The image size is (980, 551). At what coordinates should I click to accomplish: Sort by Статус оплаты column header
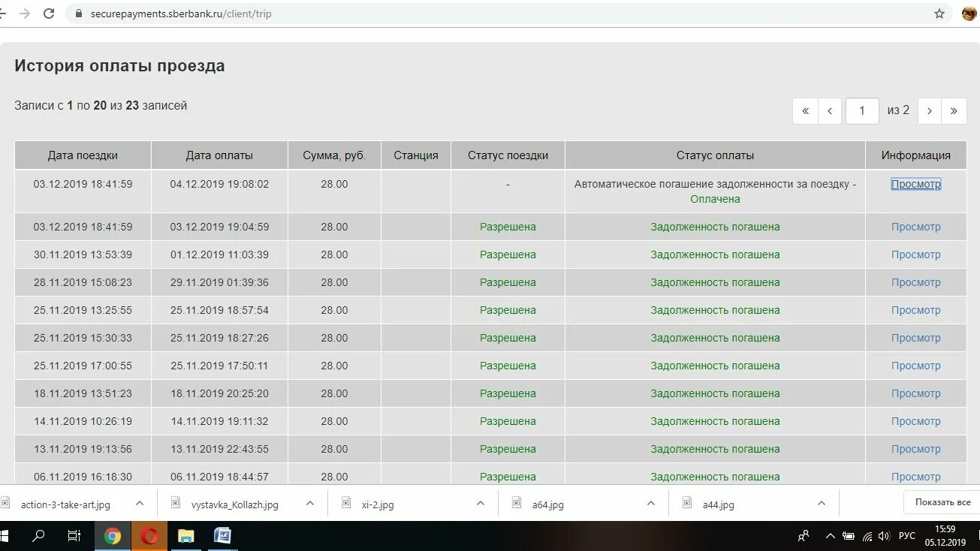pos(715,155)
